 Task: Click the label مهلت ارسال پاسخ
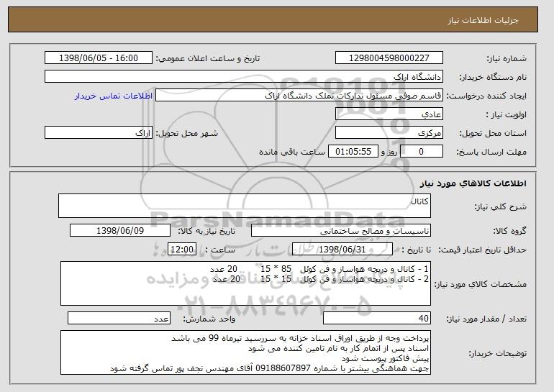pos(491,152)
